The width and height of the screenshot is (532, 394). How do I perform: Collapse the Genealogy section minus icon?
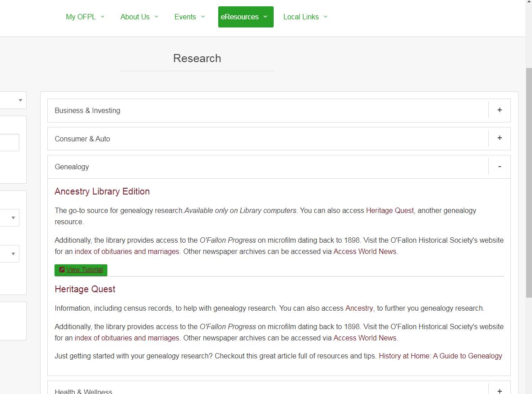(499, 167)
